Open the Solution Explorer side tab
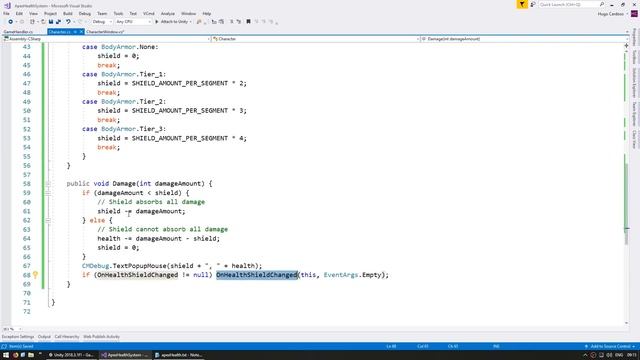This screenshot has width=640, height=360. pos(634,82)
